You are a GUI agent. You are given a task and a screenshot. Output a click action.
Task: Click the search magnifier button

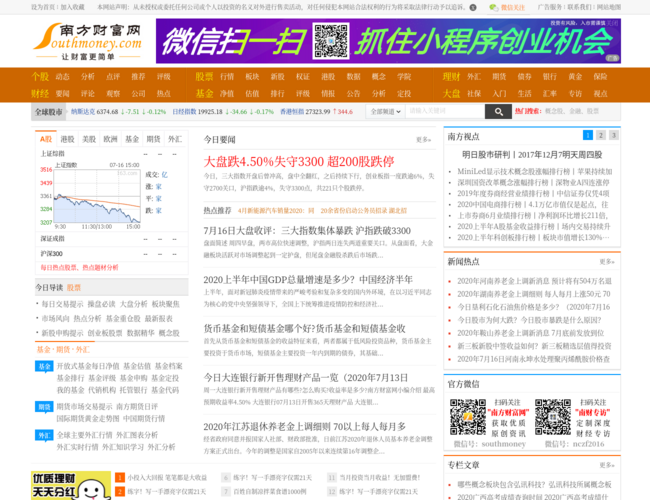[498, 112]
